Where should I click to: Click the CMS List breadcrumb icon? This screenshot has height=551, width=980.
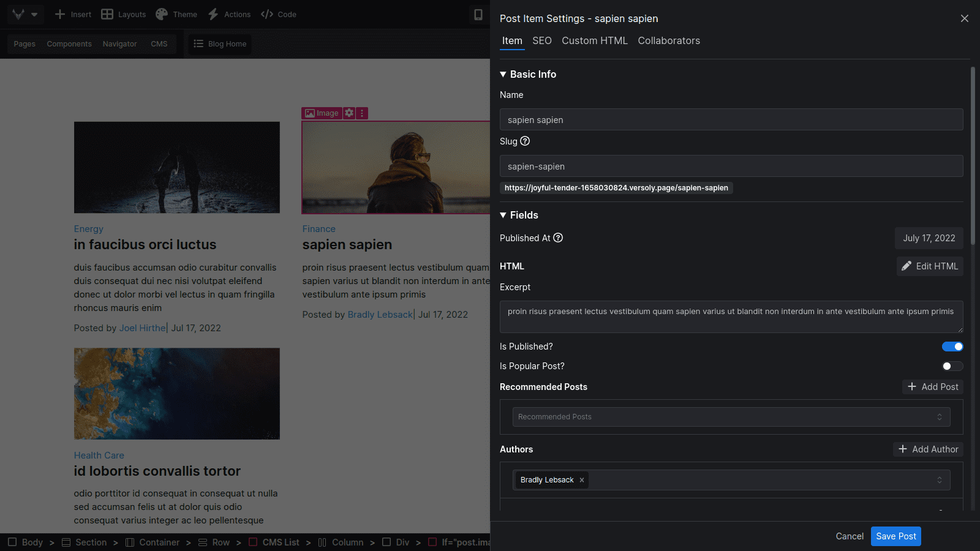(253, 542)
